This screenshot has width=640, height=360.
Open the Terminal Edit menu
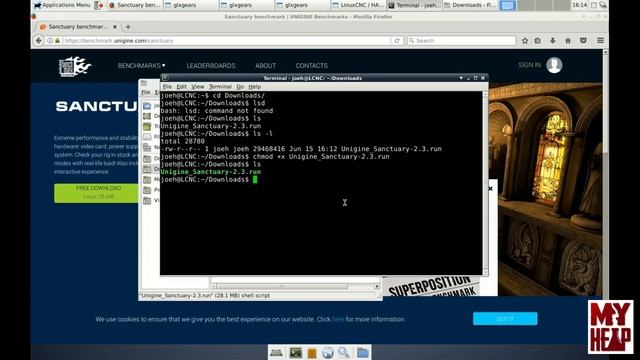point(181,87)
